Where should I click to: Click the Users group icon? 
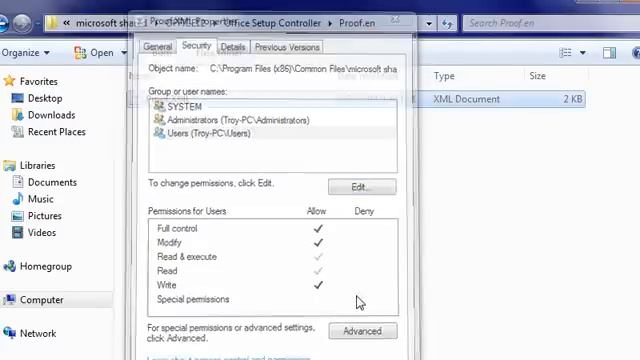click(x=159, y=133)
